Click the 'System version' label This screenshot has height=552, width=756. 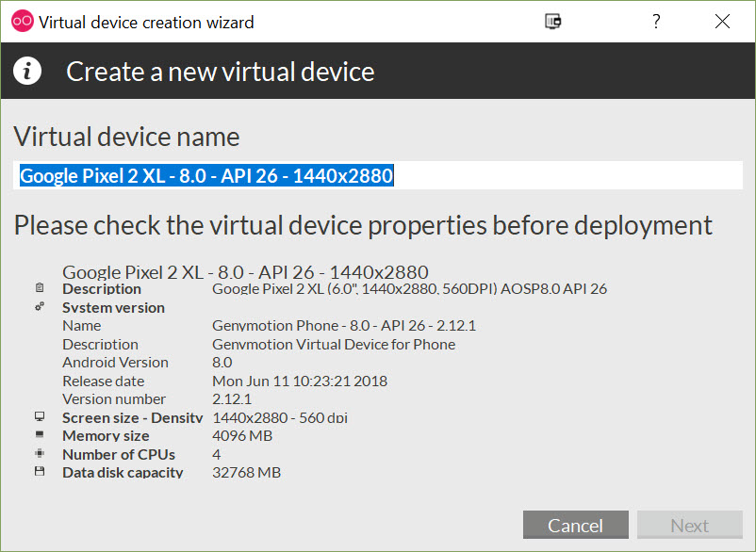click(x=114, y=307)
